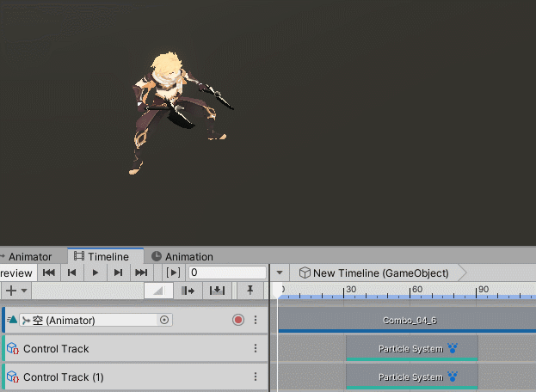Jump to end of timeline
Image resolution: width=536 pixels, height=392 pixels.
(141, 273)
